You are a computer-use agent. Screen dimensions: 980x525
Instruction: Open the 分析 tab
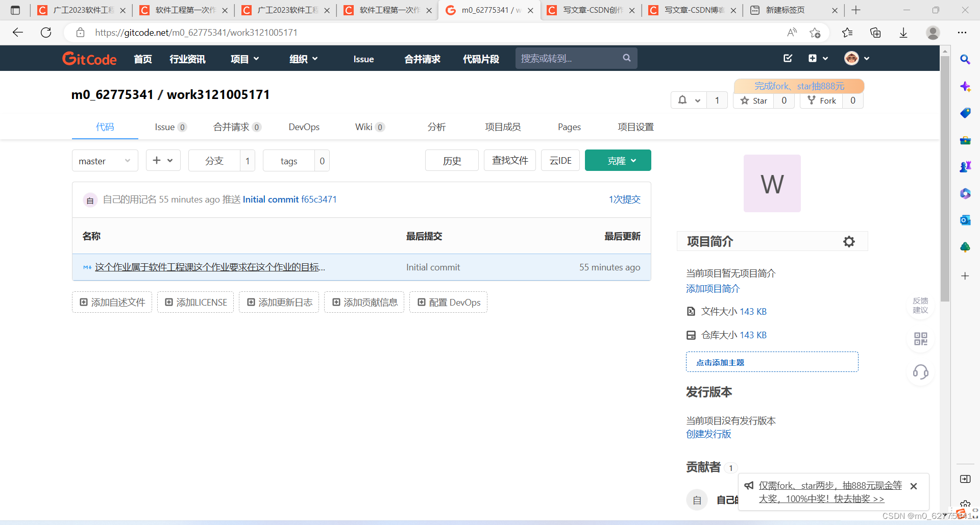436,127
